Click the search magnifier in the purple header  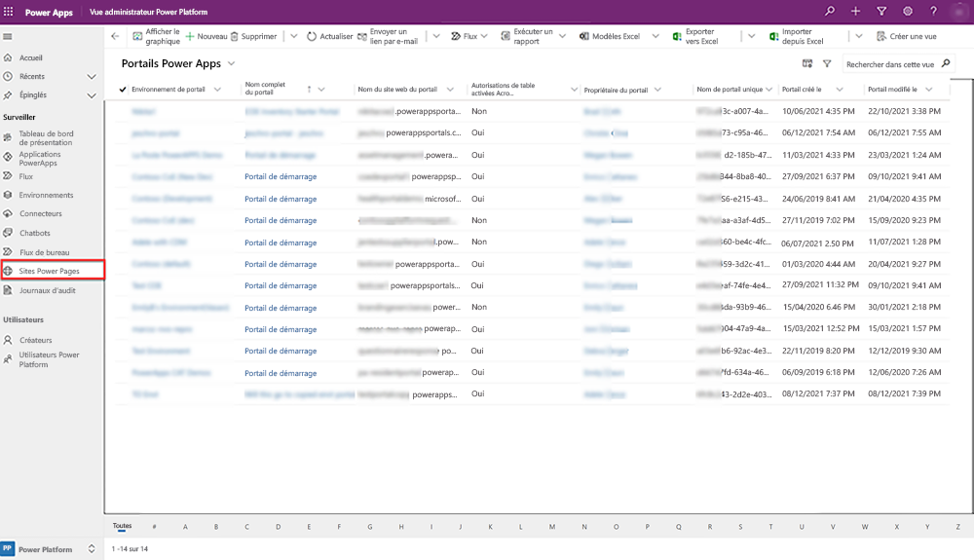[x=829, y=11]
